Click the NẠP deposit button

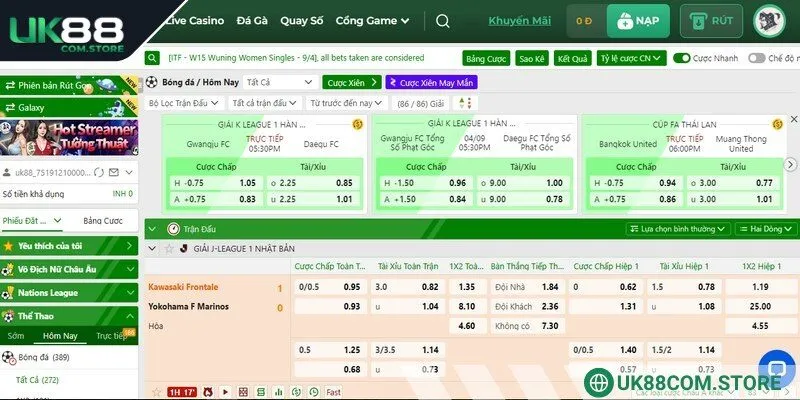(638, 20)
